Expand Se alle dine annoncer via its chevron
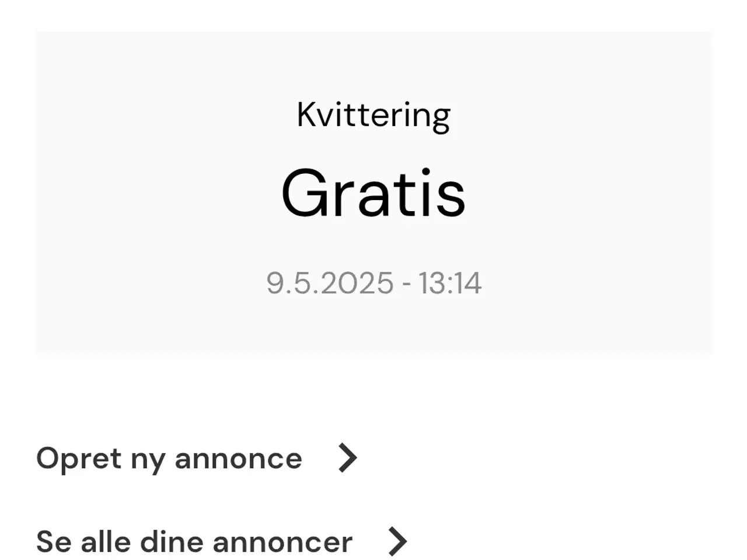Image resolution: width=747 pixels, height=560 pixels. [398, 541]
